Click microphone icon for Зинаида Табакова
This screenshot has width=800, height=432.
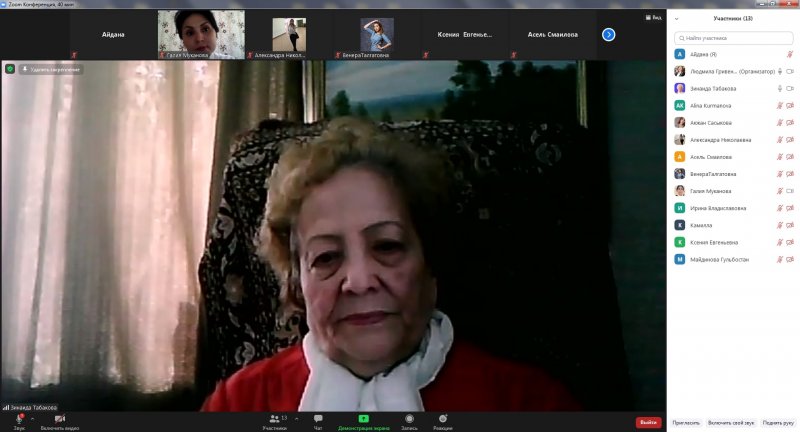[780, 88]
